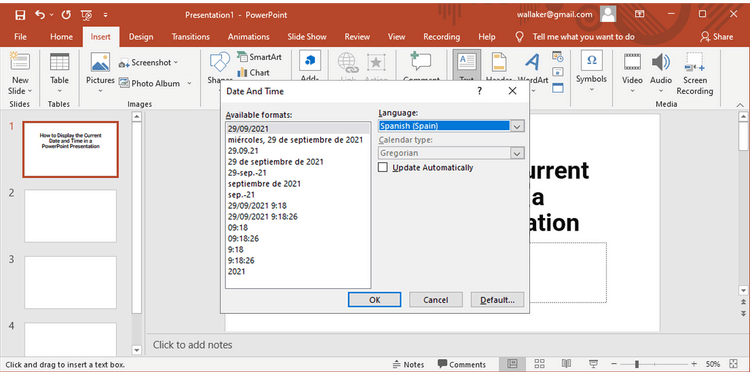
Task: Switch to the Design tab
Action: 141,37
